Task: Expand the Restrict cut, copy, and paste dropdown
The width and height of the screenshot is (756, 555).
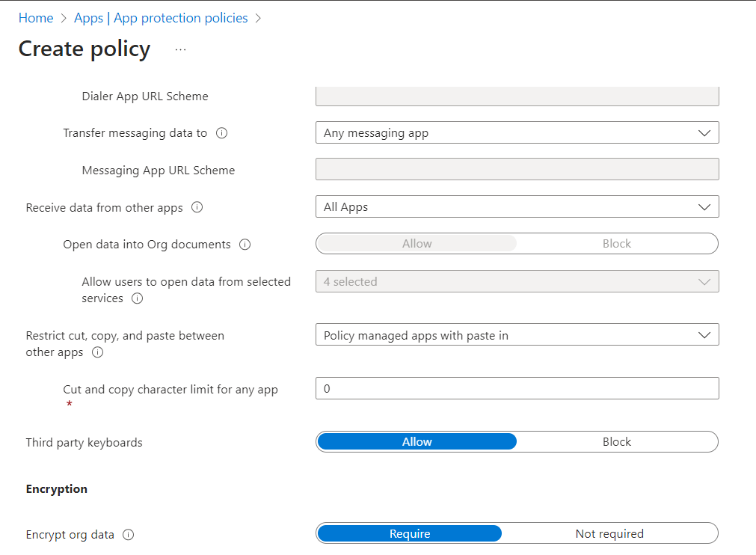Action: (517, 336)
